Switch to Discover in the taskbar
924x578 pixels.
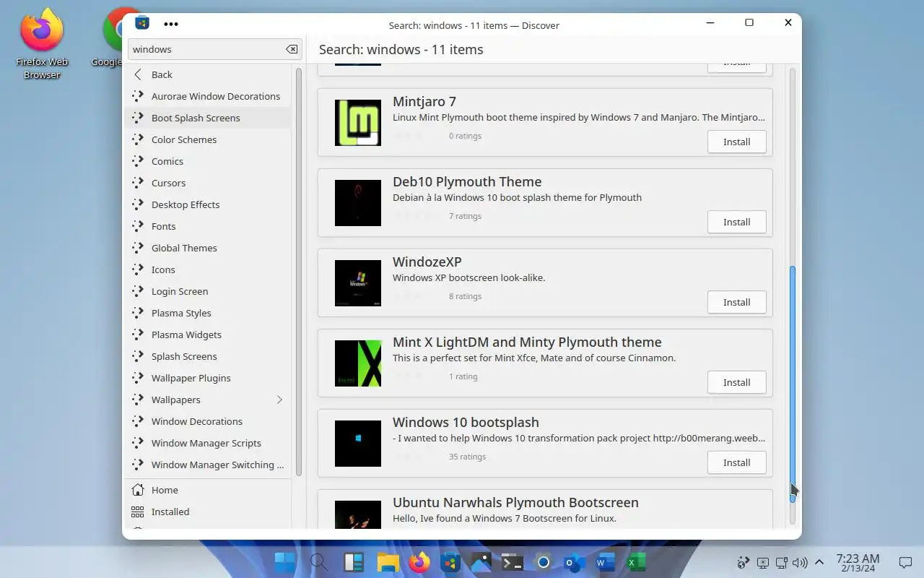point(450,562)
